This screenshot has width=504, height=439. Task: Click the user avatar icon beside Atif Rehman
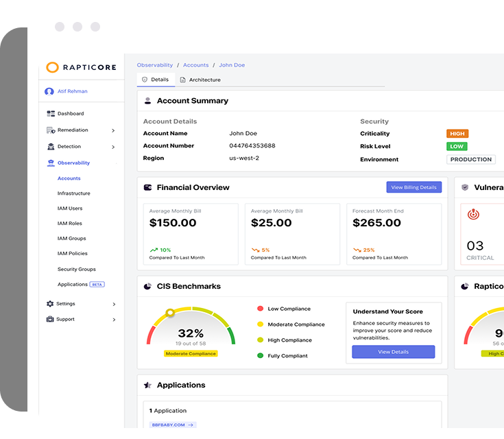click(49, 91)
